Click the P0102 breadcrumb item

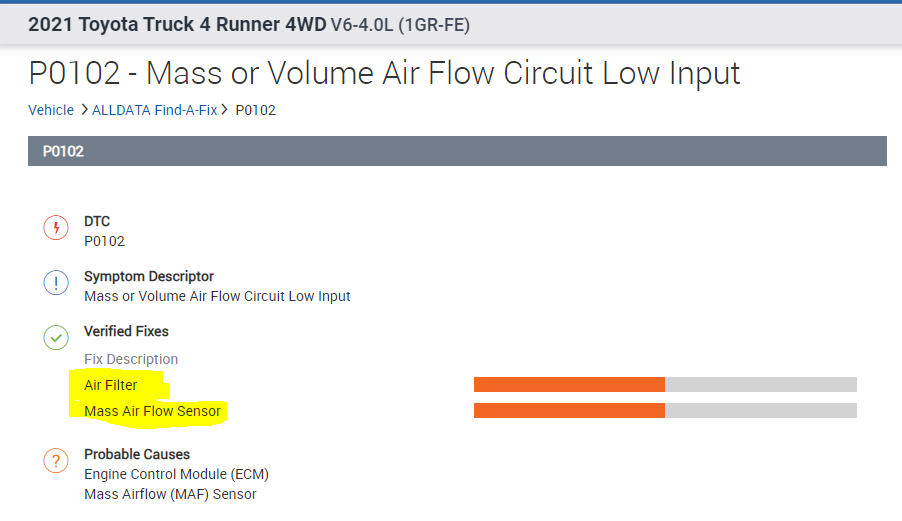pyautogui.click(x=255, y=110)
